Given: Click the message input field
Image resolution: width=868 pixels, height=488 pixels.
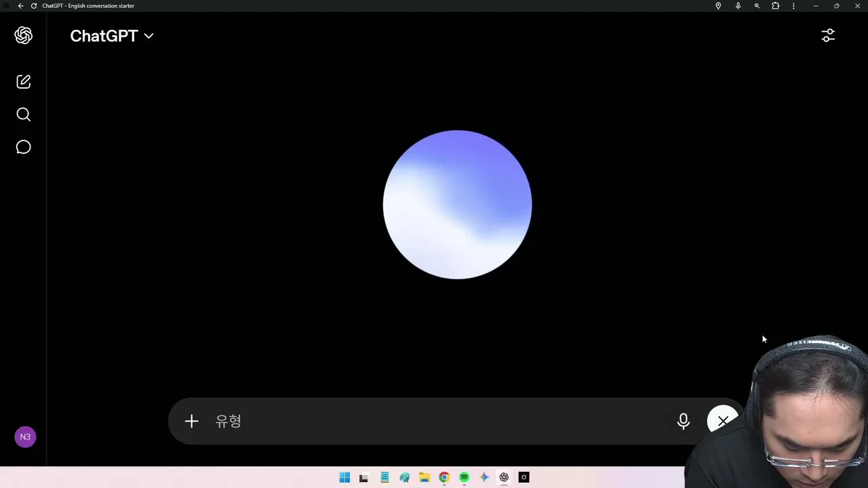Looking at the screenshot, I should click(x=441, y=422).
